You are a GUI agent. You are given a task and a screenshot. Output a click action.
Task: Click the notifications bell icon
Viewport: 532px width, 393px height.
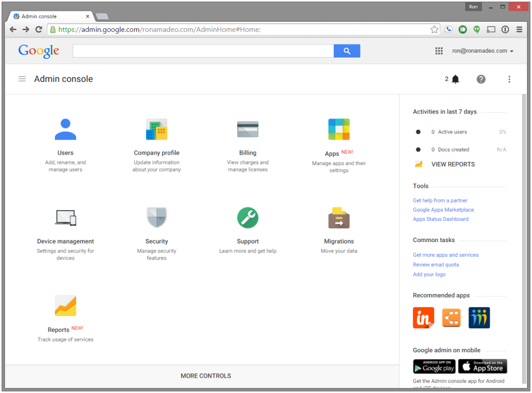coord(455,79)
